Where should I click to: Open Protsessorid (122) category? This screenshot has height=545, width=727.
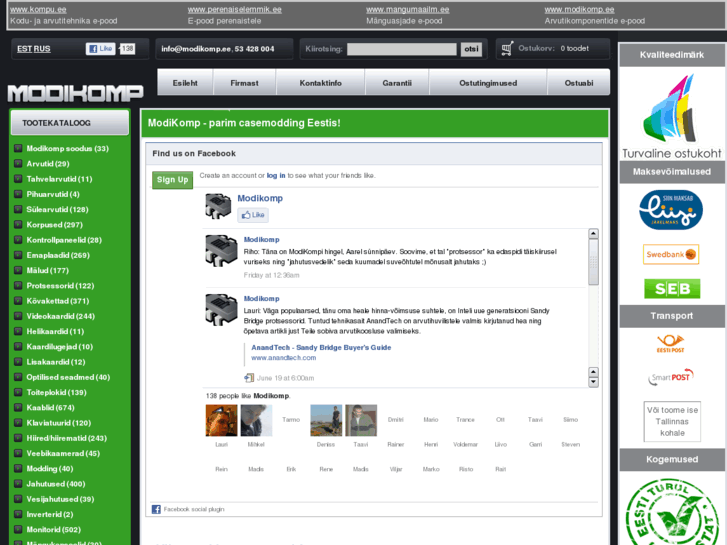point(60,286)
